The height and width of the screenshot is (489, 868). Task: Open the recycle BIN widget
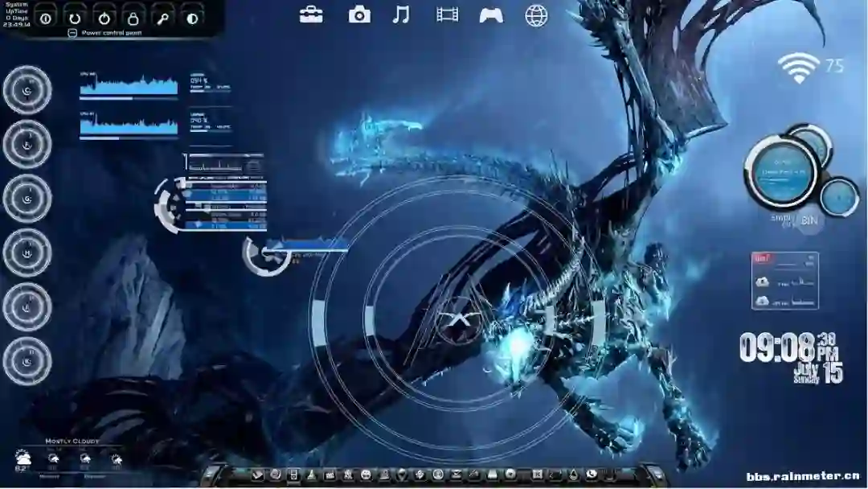pyautogui.click(x=809, y=220)
